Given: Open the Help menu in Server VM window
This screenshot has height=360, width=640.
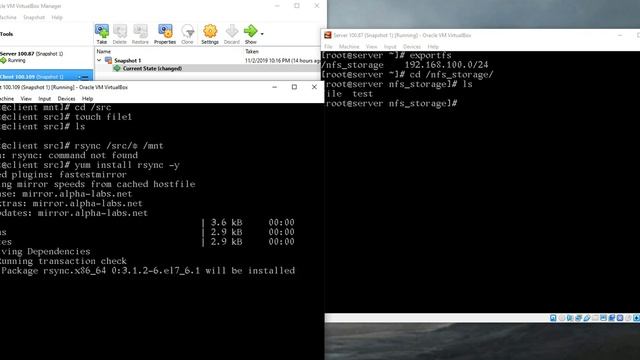Looking at the screenshot, I should pos(433,47).
